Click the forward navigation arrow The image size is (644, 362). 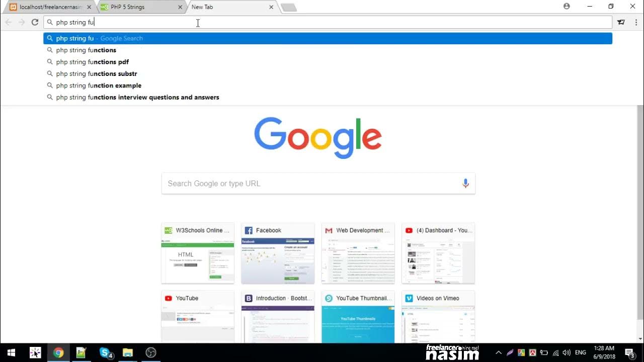point(22,22)
